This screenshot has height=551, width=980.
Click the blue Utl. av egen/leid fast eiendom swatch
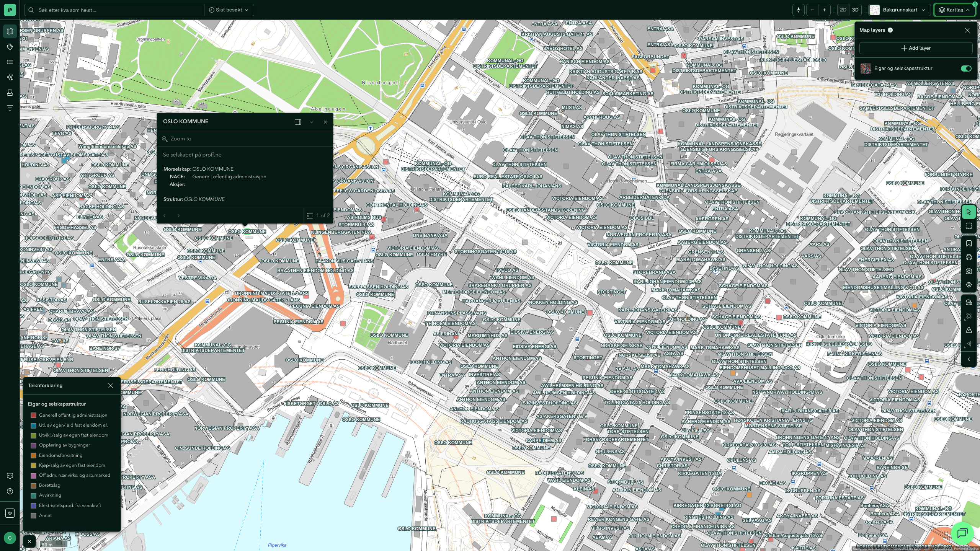pos(33,425)
